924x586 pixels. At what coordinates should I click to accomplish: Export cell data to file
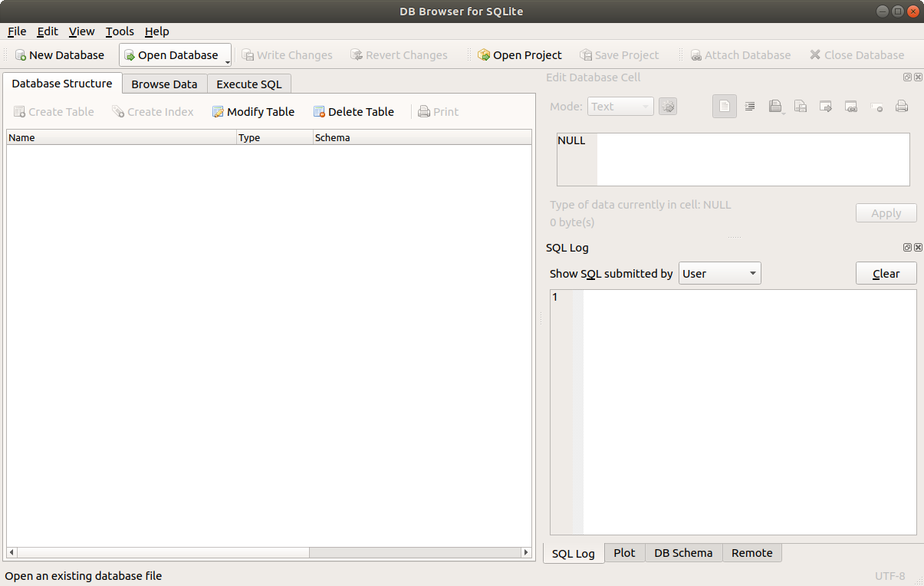coord(801,106)
